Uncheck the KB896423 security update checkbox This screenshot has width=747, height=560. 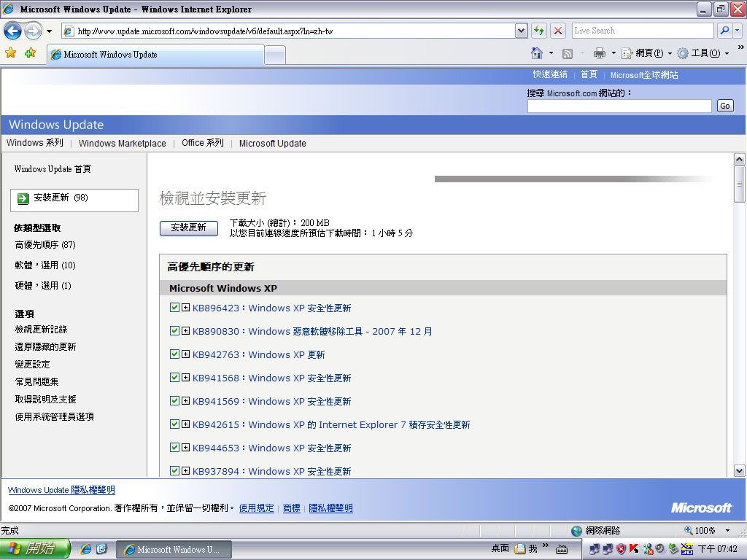(174, 308)
